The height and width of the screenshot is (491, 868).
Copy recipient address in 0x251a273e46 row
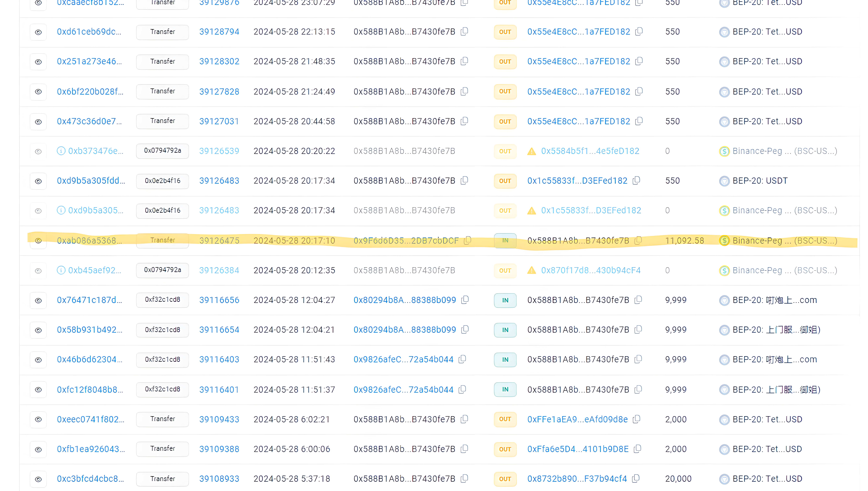click(638, 61)
